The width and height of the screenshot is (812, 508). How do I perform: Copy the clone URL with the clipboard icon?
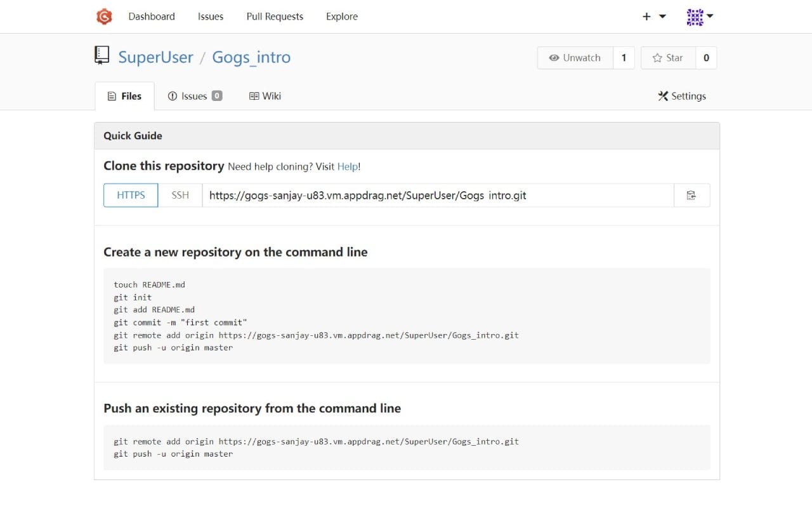(691, 195)
